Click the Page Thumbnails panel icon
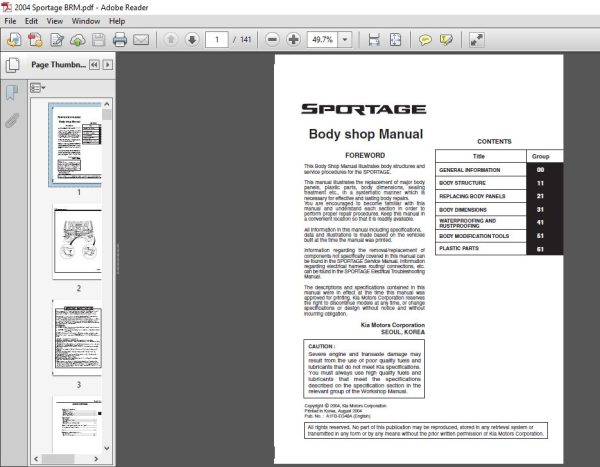Screen dimensions: 600x467 tap(13, 65)
